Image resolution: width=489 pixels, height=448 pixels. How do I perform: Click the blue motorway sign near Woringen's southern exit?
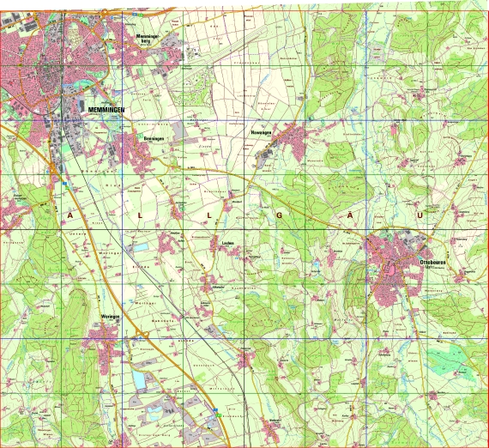(x=214, y=409)
